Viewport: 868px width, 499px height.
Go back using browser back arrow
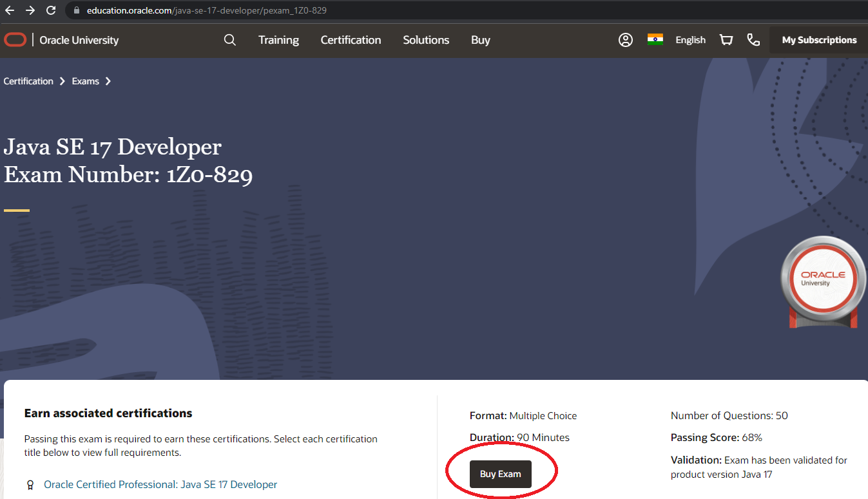coord(10,10)
